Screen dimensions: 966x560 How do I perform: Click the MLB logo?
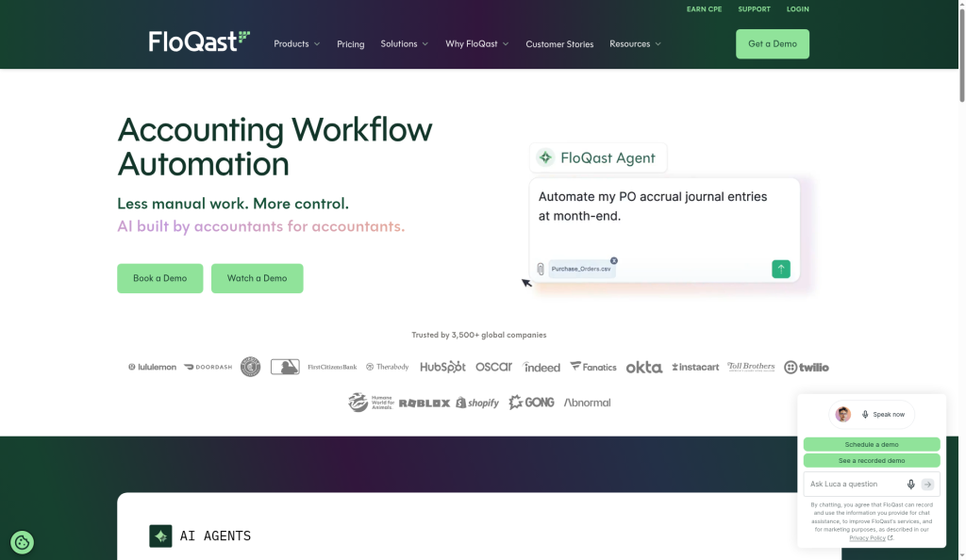[285, 367]
